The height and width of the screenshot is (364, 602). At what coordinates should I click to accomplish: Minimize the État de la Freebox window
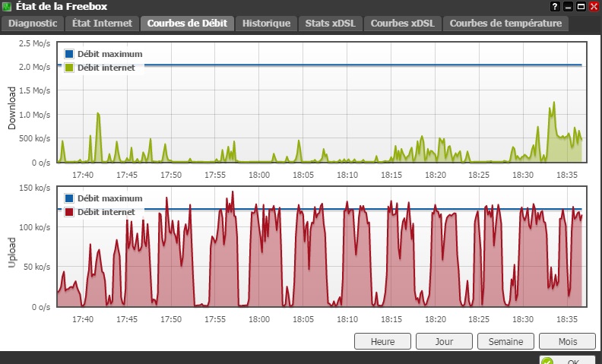(x=569, y=7)
